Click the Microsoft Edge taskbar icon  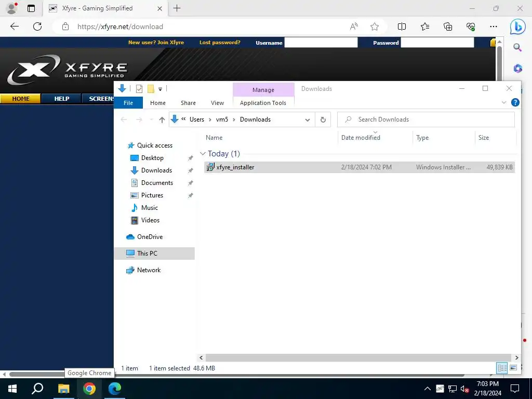[115, 389]
